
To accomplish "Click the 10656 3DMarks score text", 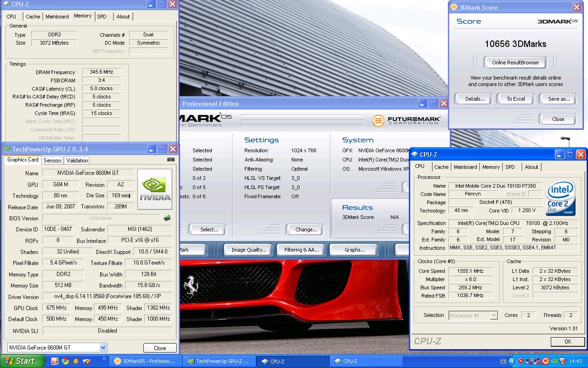I will tap(515, 44).
